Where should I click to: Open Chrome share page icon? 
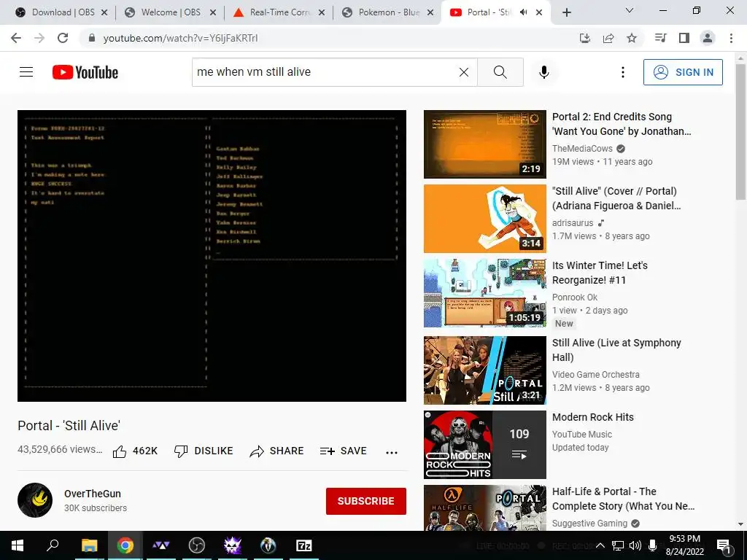(608, 38)
